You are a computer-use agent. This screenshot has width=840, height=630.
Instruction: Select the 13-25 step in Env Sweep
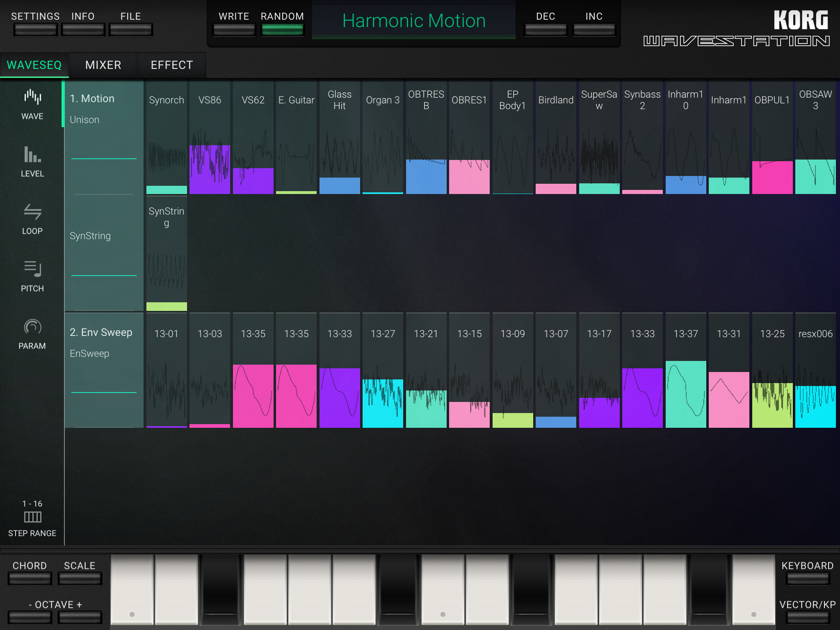click(x=772, y=370)
